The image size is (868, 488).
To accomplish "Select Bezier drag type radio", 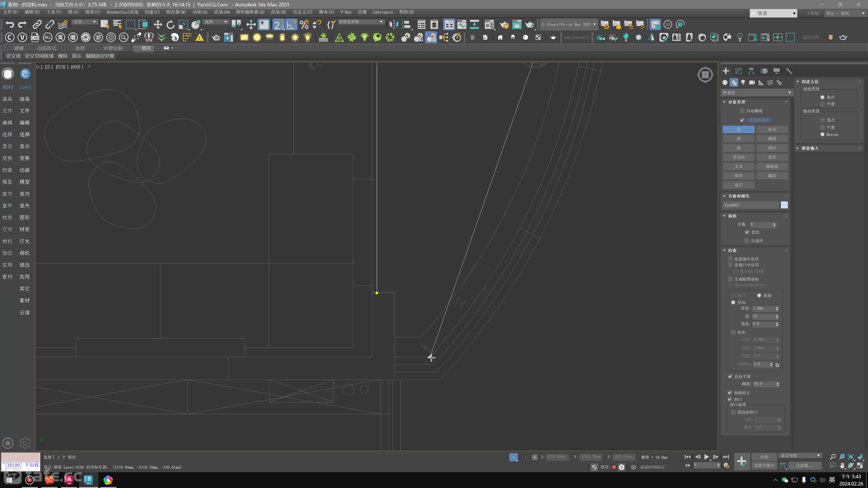I will 822,135.
